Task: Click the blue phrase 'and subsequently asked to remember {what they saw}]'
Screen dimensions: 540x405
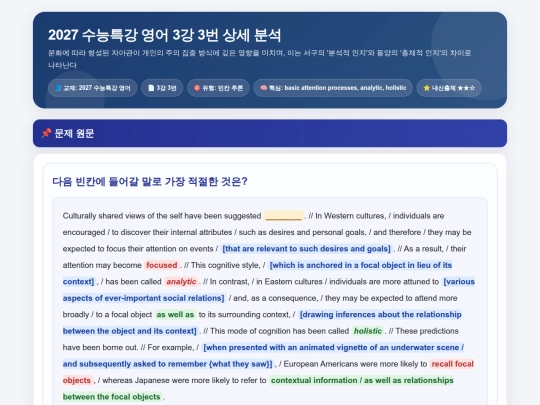Action: pyautogui.click(x=168, y=364)
